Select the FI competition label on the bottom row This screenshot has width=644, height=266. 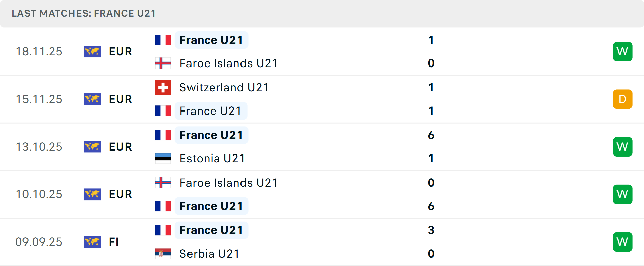point(114,242)
